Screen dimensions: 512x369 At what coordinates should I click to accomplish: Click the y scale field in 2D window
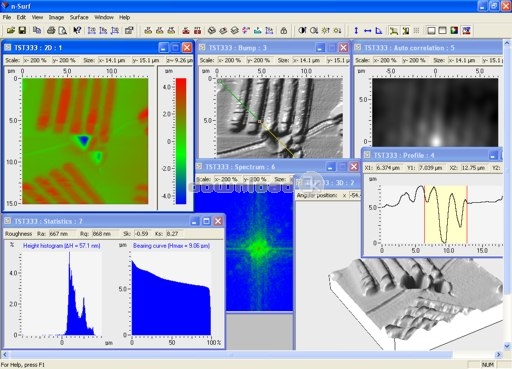pyautogui.click(x=65, y=60)
